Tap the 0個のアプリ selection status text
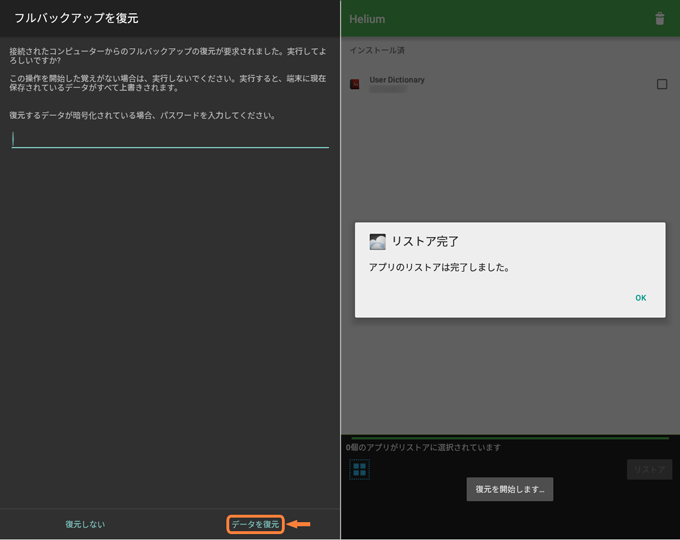 (x=423, y=447)
